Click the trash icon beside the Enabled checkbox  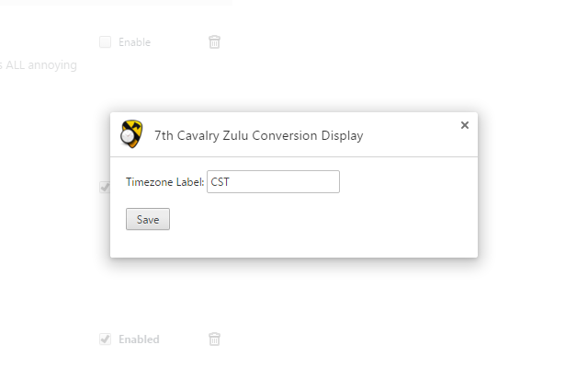pyautogui.click(x=214, y=339)
